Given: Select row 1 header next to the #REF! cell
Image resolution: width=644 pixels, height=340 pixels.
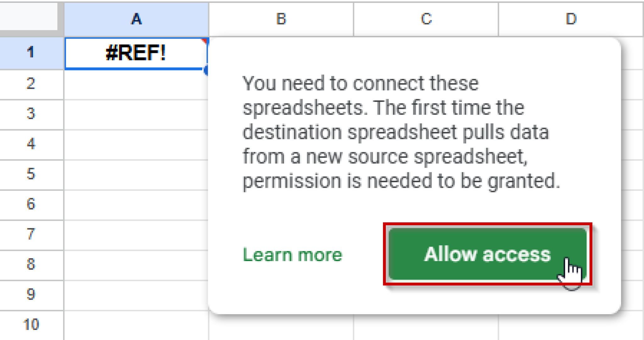Looking at the screenshot, I should [x=31, y=53].
